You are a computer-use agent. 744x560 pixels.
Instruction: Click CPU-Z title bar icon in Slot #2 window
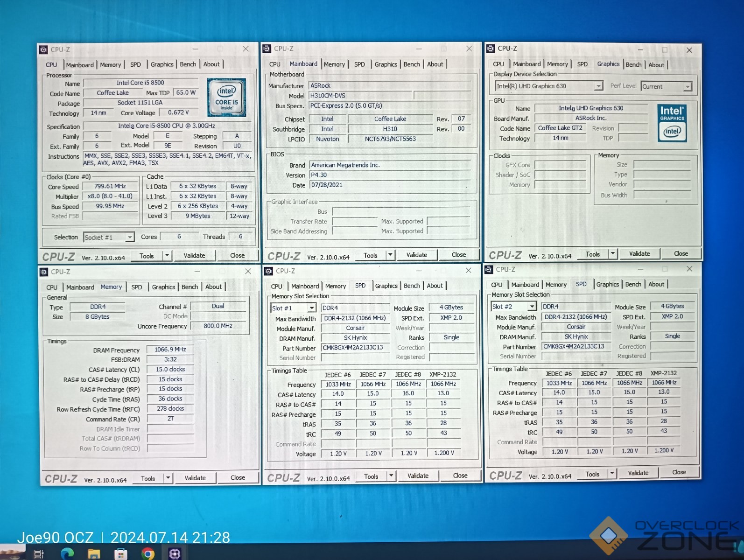click(489, 270)
